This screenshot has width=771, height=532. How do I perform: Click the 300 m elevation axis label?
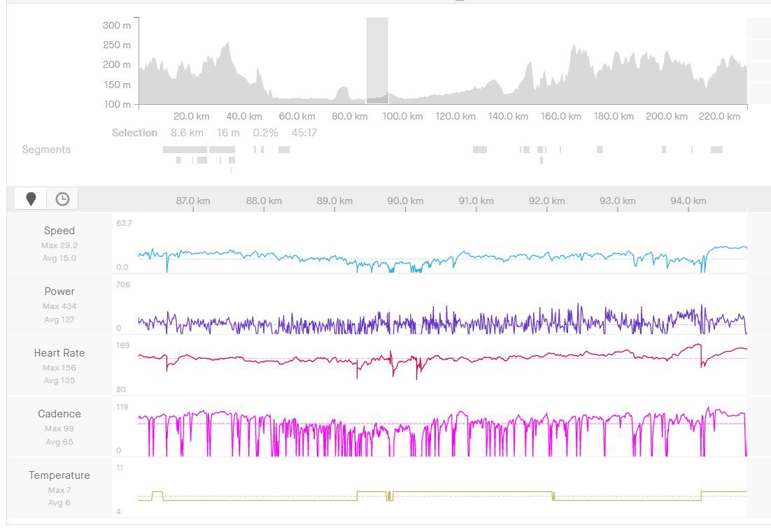point(117,25)
